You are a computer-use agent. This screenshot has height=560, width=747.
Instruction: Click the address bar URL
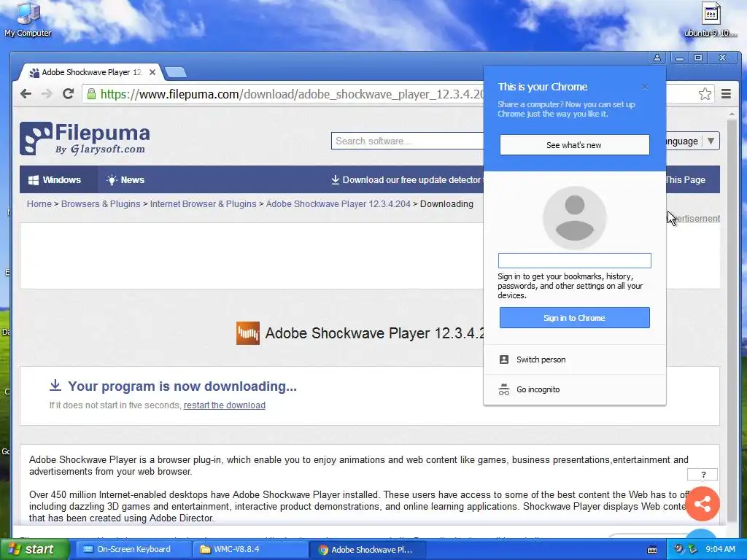point(292,94)
